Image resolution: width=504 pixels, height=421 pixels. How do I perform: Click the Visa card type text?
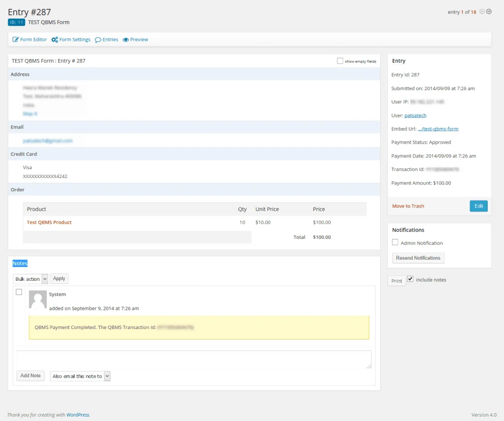[x=28, y=167]
